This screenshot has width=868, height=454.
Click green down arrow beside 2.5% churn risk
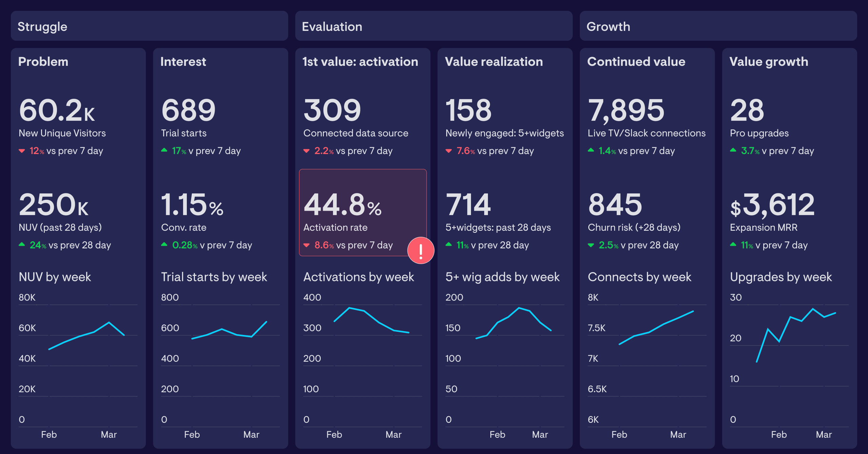591,245
